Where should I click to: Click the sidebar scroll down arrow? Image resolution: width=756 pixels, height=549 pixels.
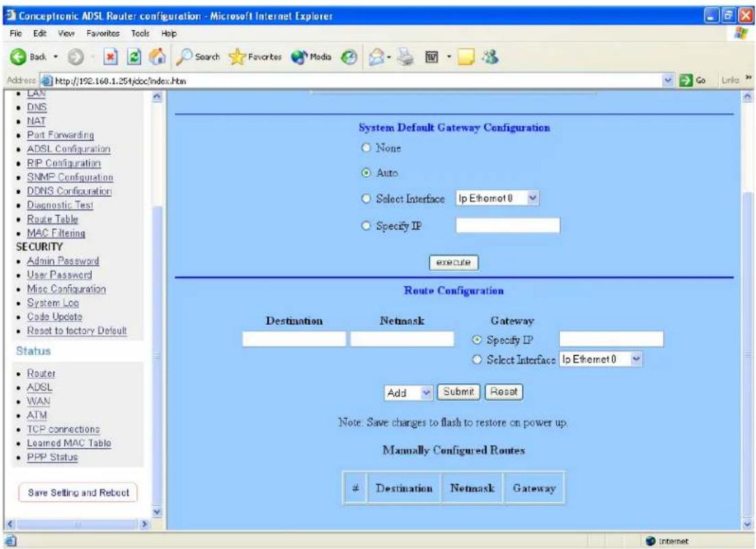click(x=157, y=513)
